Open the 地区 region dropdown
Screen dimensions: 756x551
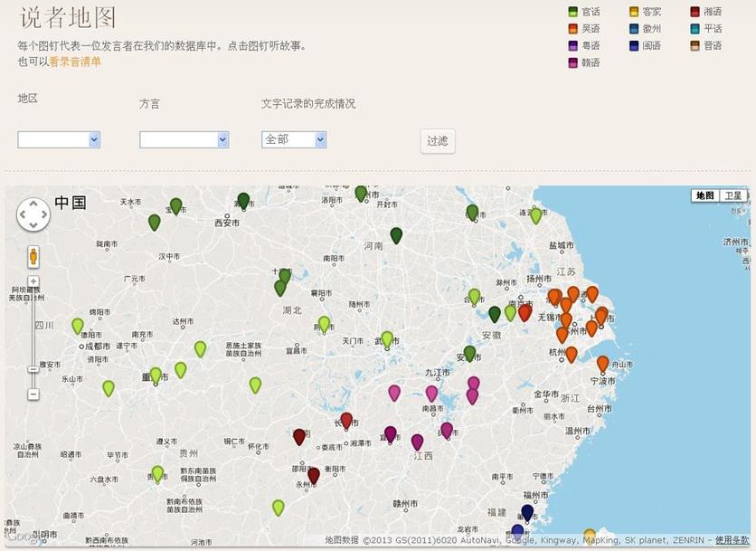(59, 139)
